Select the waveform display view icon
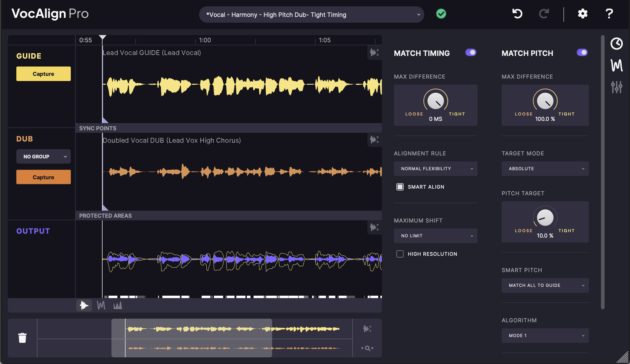 pyautogui.click(x=84, y=305)
